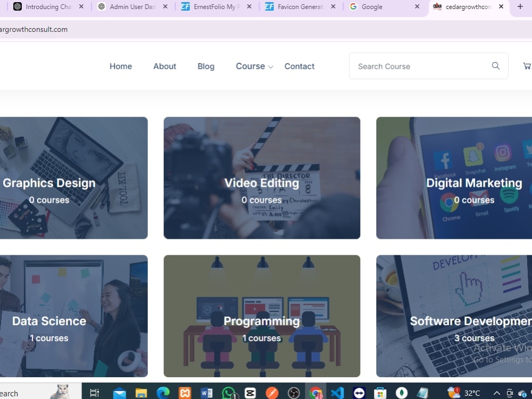
Task: Close the Introducing ChatGPT tab
Action: point(81,6)
